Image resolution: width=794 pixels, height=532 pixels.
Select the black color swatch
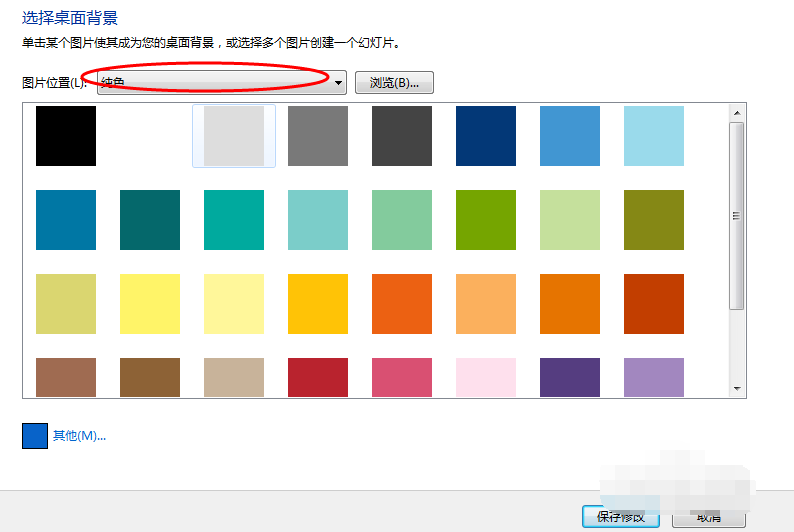coord(66,136)
